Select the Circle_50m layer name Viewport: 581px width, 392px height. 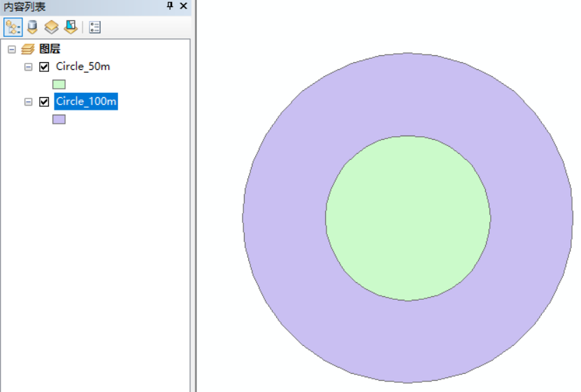[83, 66]
